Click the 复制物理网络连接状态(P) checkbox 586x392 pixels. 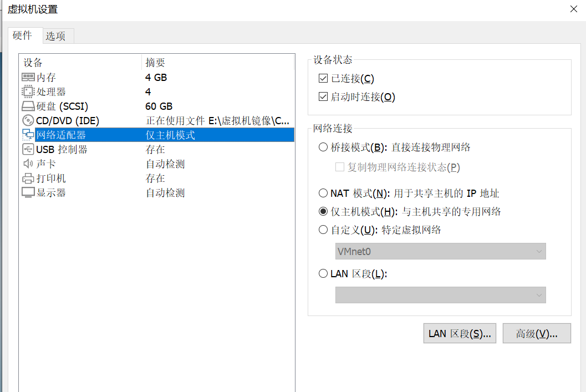pos(340,167)
